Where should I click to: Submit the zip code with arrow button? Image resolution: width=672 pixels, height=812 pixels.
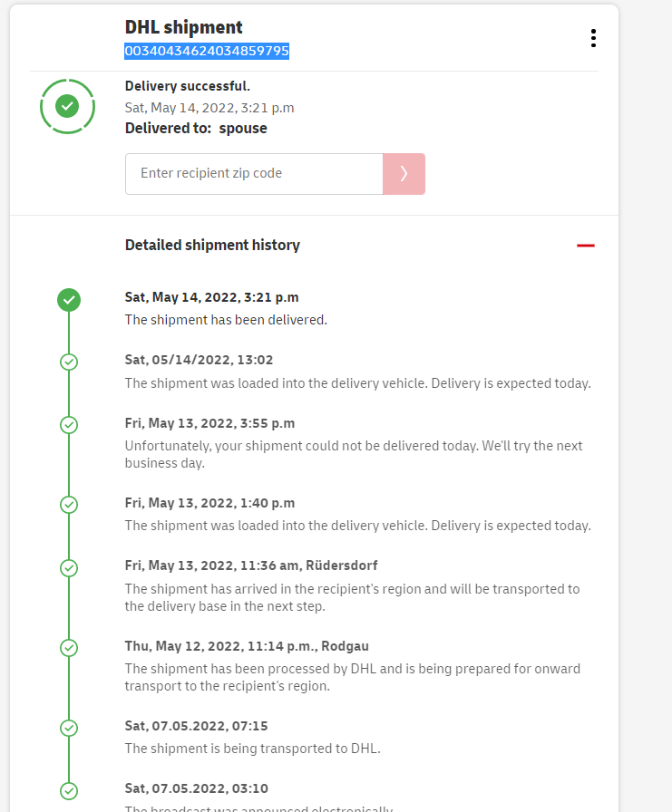(x=404, y=174)
